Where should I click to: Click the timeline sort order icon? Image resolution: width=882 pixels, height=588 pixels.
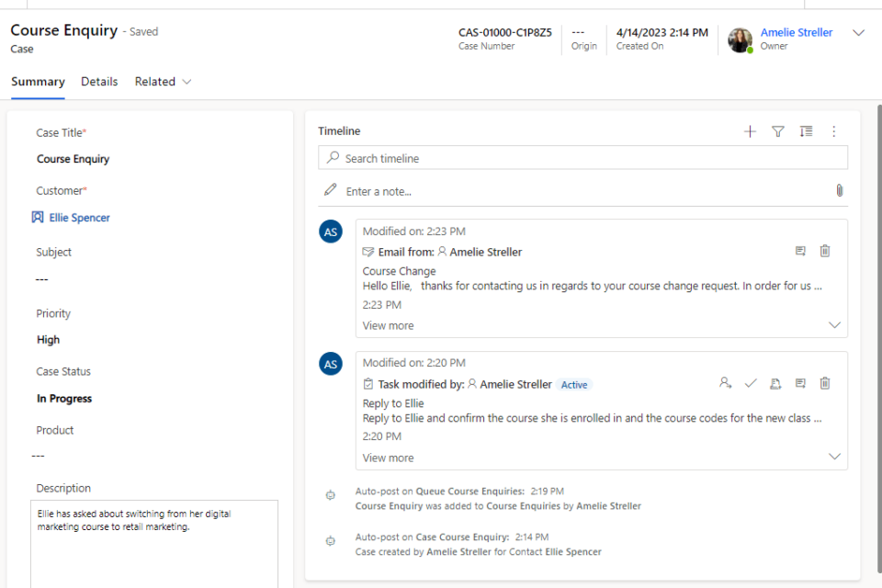tap(806, 131)
